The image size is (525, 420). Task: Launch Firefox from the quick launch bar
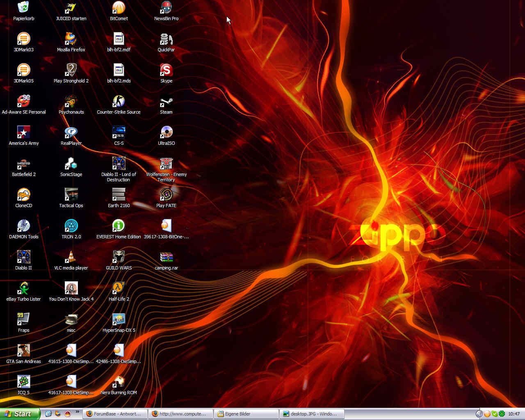coord(58,414)
